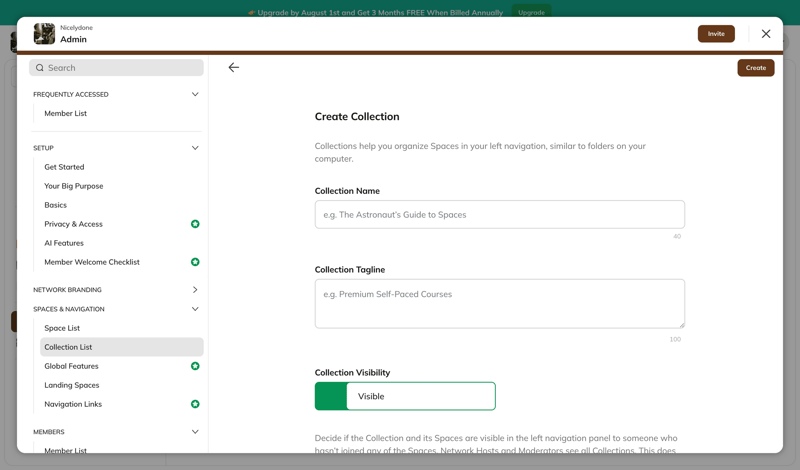Open Landing Spaces settings

[x=71, y=385]
